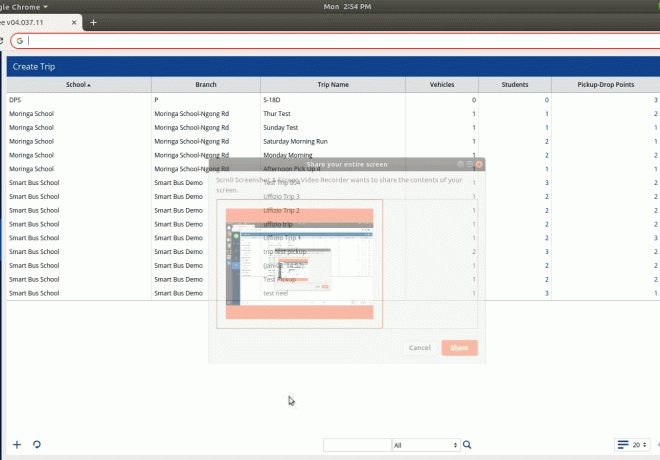Screen dimensions: 660x460
Task: Open the 'All' filter dropdown
Action: (x=425, y=445)
